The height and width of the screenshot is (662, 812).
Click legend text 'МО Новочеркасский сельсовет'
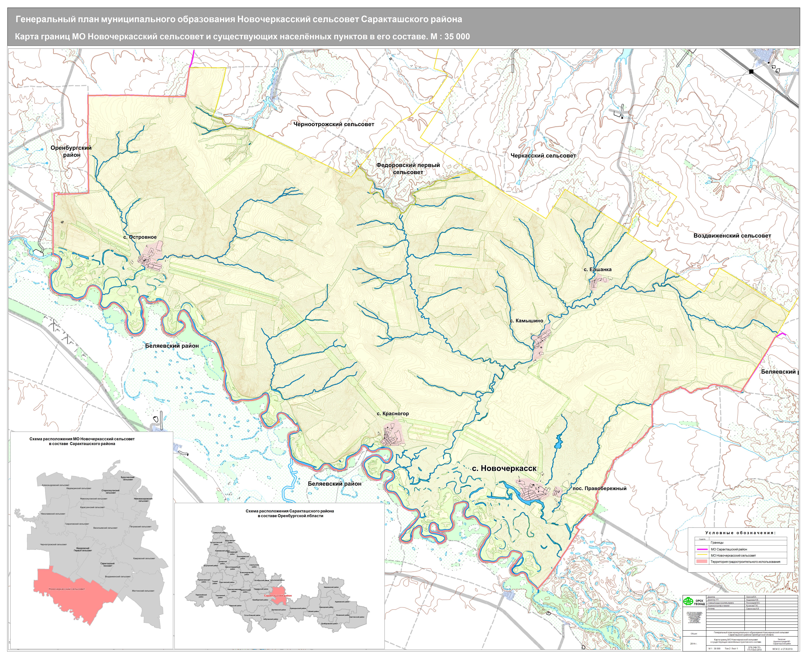pos(733,556)
